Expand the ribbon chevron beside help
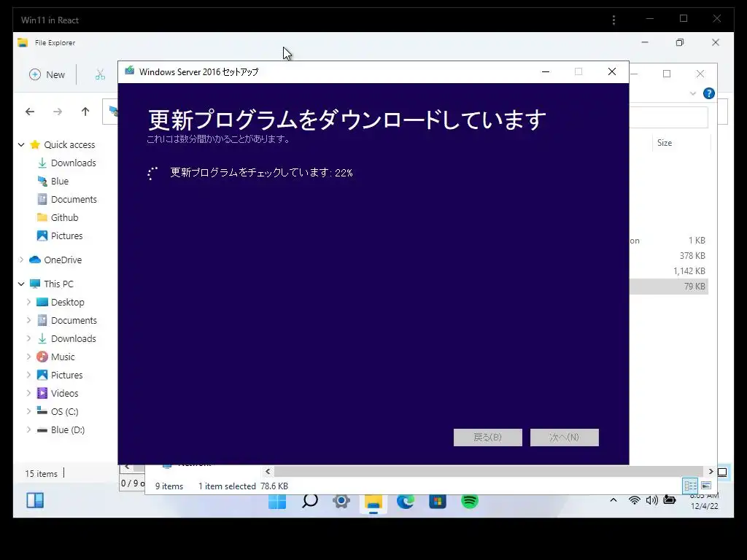The width and height of the screenshot is (747, 560). coord(693,94)
